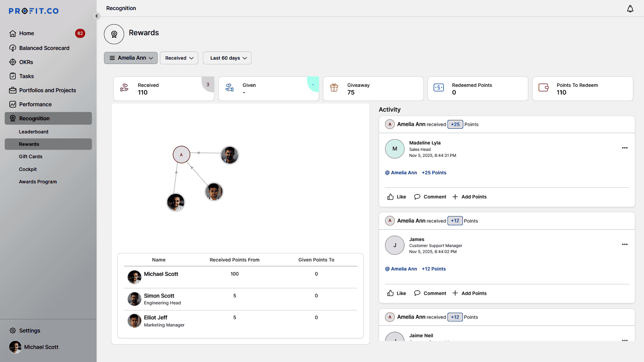Expand the Received filter dropdown
Screen dimensions: 644x362
(179, 58)
